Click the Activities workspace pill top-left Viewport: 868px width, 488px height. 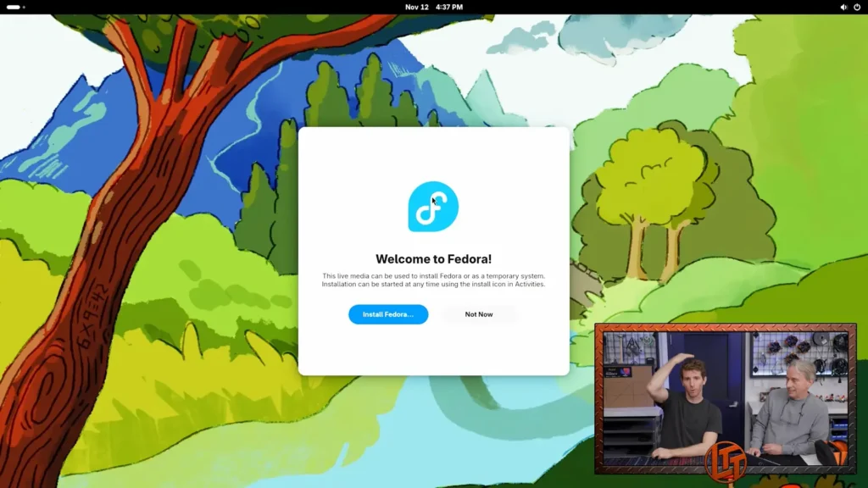pos(15,7)
